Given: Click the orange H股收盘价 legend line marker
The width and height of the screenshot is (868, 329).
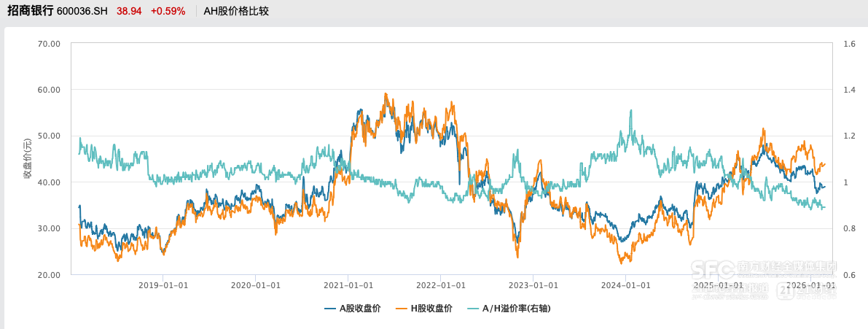Looking at the screenshot, I should point(401,309).
